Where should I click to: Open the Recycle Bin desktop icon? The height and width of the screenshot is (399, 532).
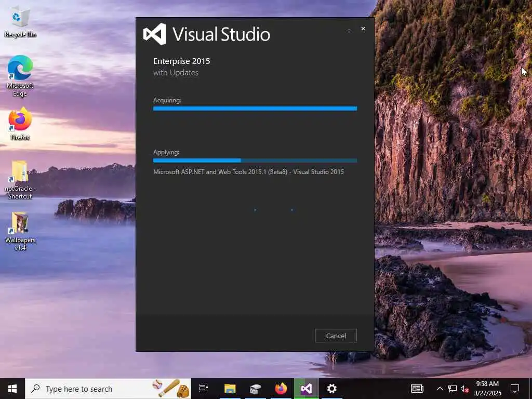click(x=20, y=23)
